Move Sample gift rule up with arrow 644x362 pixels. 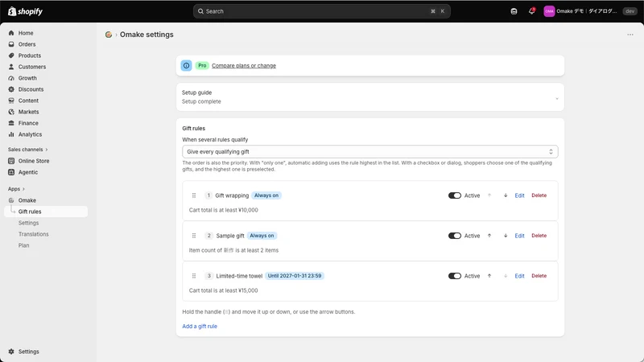[489, 236]
